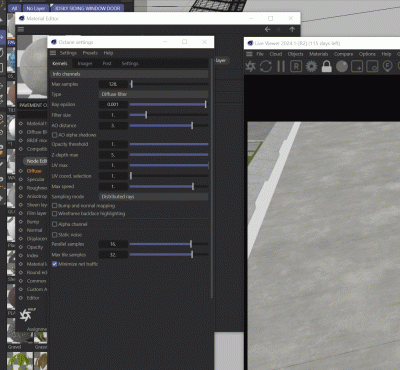Uncheck Minimize net traffic
The image size is (400, 370).
(x=55, y=264)
